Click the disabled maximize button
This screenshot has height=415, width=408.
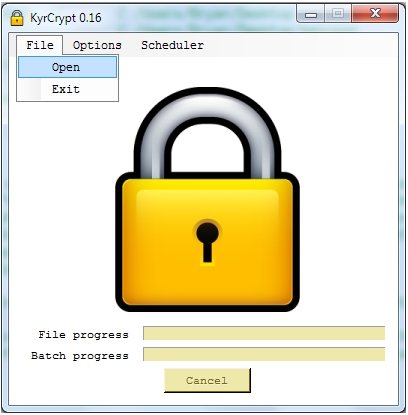coord(338,14)
